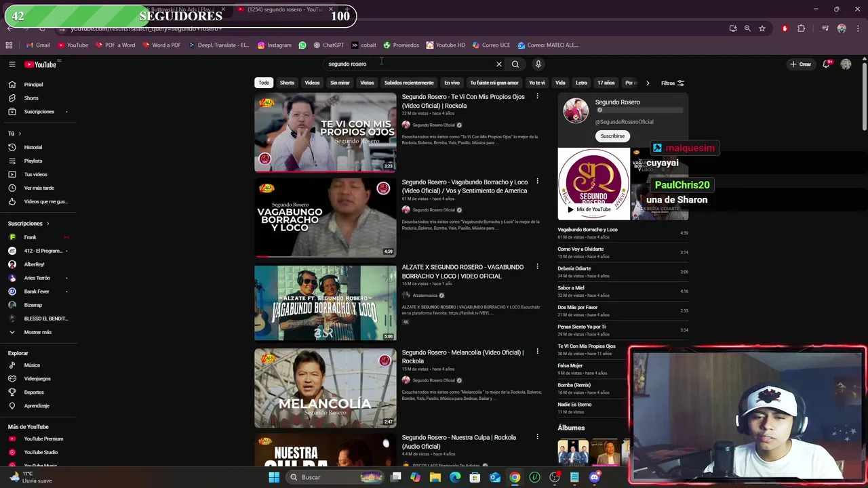Image resolution: width=868 pixels, height=488 pixels.
Task: Click the taskbar Buscar search box
Action: [x=334, y=477]
